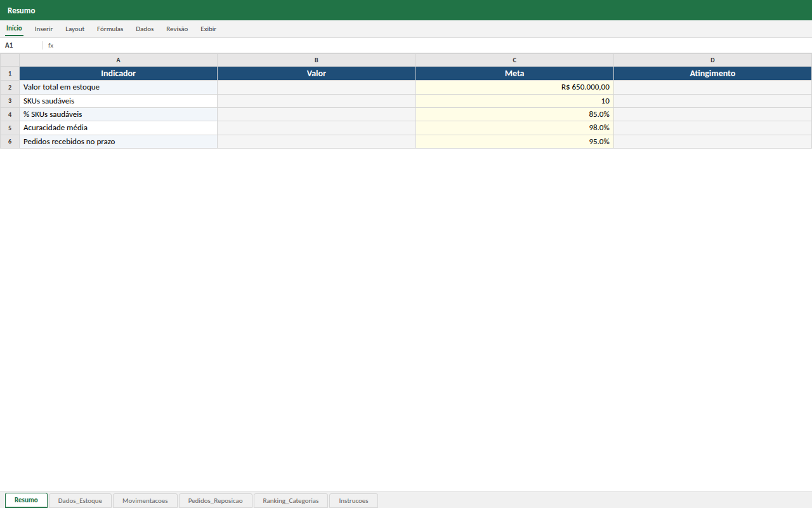The height and width of the screenshot is (508, 812).
Task: Select the Ranking_Categorias sheet tab
Action: point(291,500)
